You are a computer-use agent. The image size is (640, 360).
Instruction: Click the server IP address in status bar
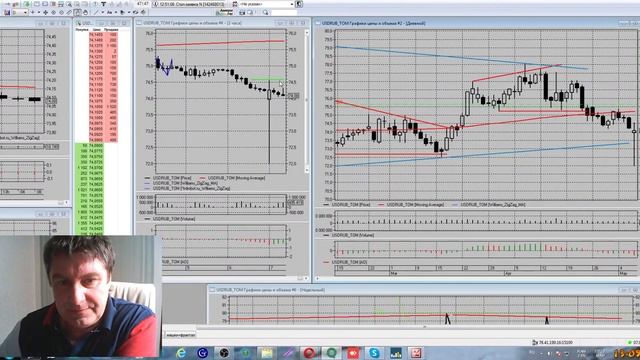click(x=555, y=342)
